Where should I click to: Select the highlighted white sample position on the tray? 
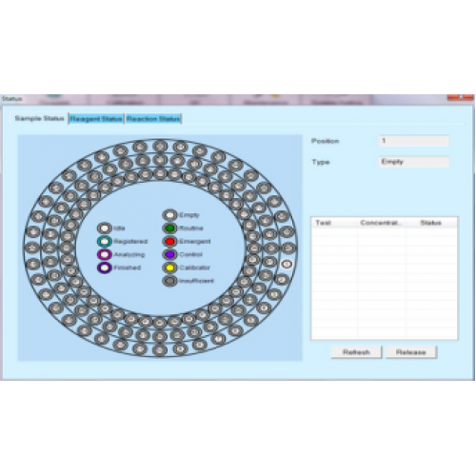coord(287,264)
